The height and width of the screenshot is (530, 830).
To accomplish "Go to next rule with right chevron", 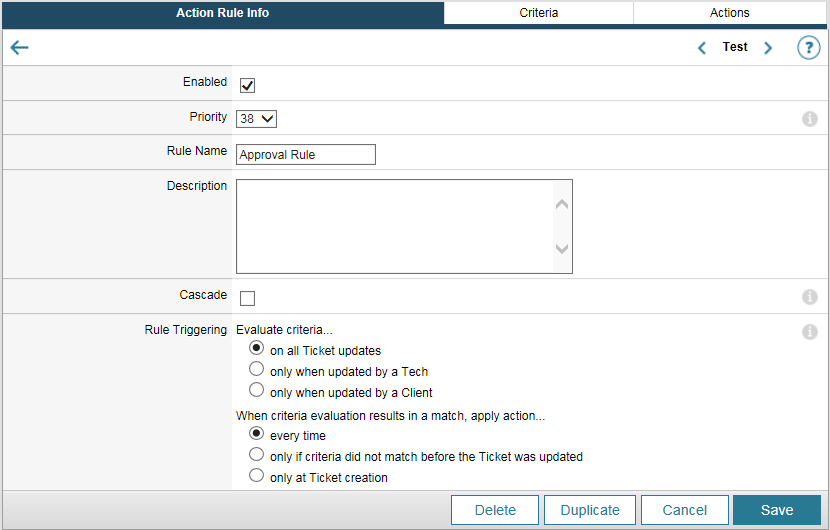I will 768,48.
